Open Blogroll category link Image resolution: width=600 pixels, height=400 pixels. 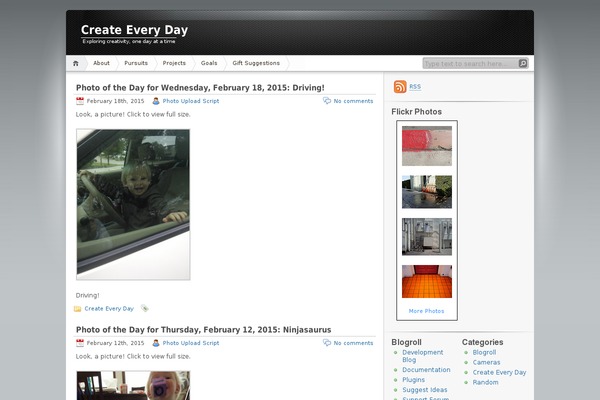[484, 352]
